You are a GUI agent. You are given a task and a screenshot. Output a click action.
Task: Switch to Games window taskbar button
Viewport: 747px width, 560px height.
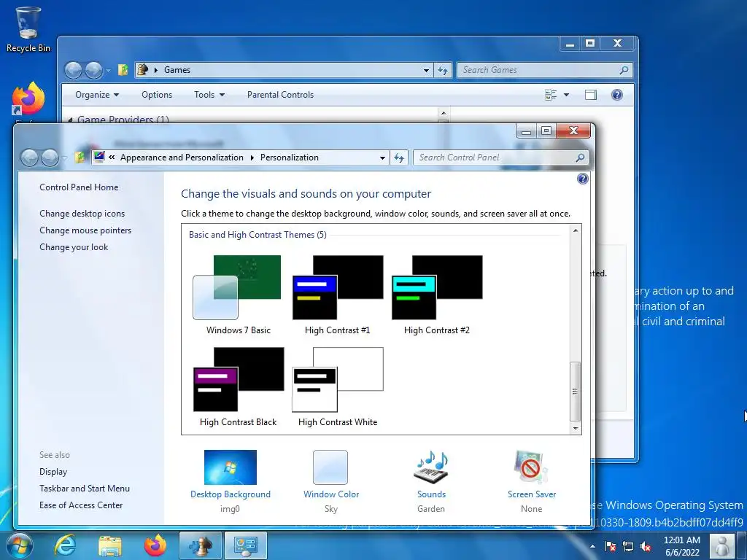[201, 545]
